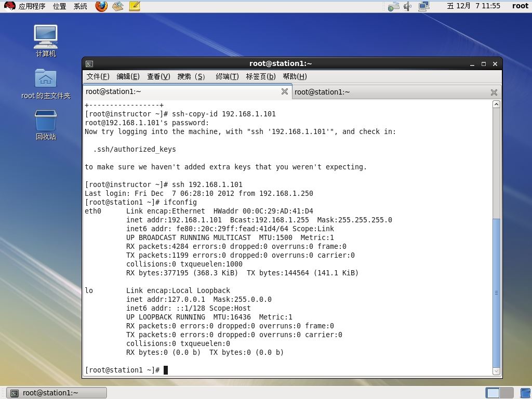The height and width of the screenshot is (399, 532).
Task: Click the bottom panel trash icon
Action: click(x=525, y=393)
